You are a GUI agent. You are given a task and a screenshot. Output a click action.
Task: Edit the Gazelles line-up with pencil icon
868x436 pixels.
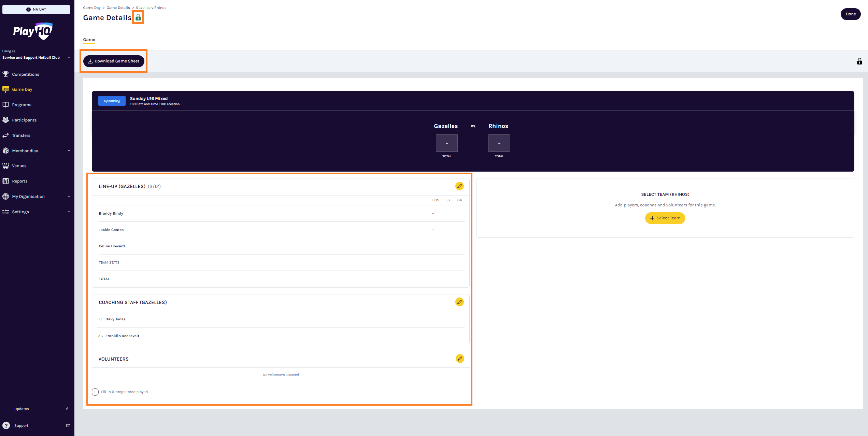[x=459, y=186]
